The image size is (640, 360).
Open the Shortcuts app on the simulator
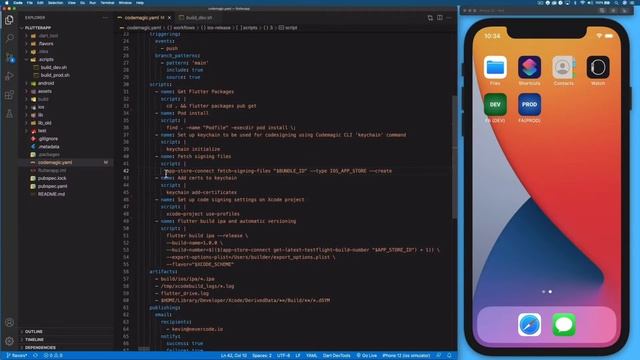pos(529,67)
